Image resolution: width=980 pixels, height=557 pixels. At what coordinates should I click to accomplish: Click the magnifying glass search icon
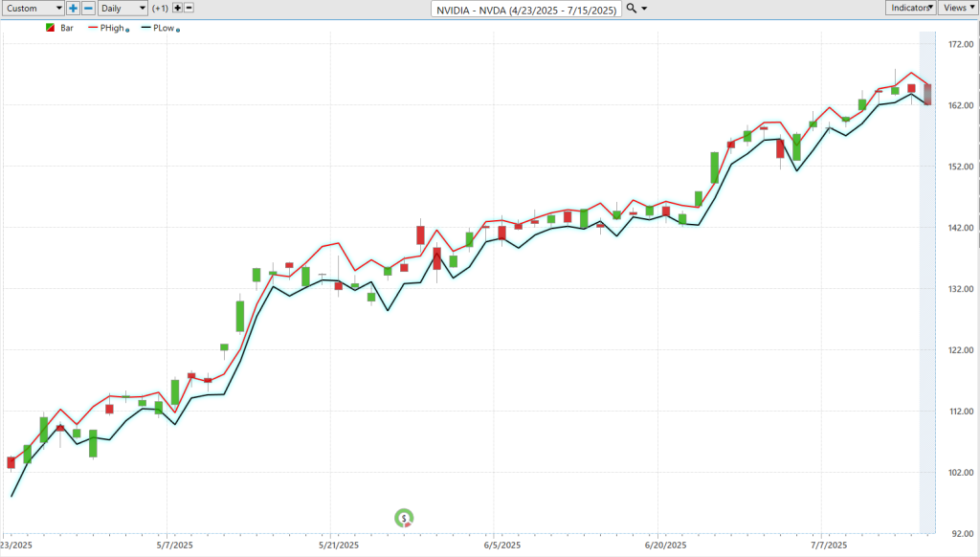coord(631,8)
